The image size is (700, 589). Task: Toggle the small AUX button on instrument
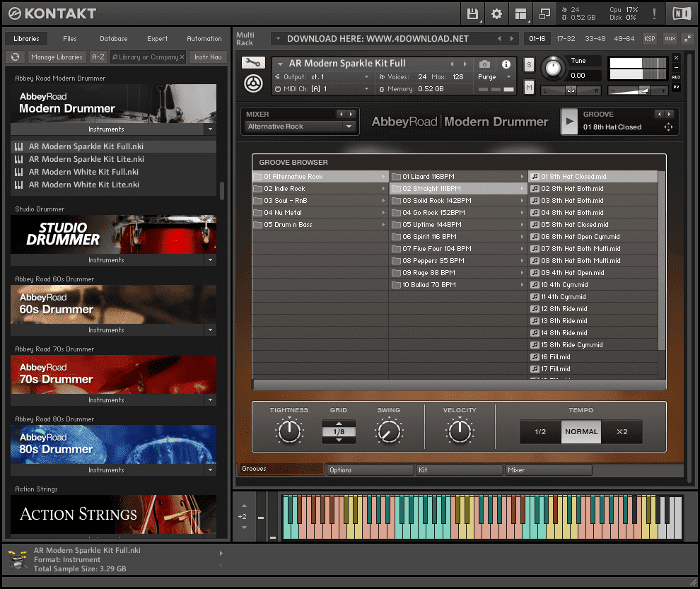tap(677, 77)
